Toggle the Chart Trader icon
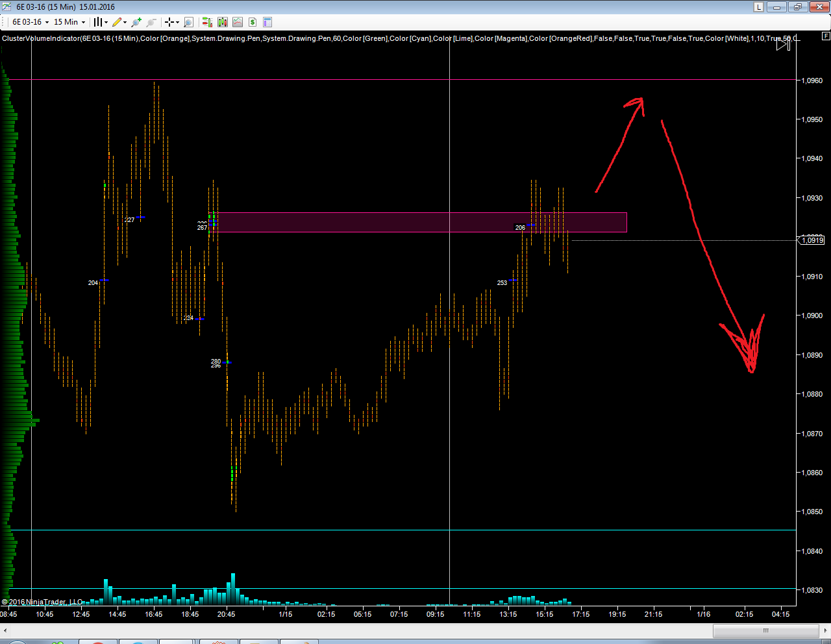831x644 pixels. tap(207, 22)
